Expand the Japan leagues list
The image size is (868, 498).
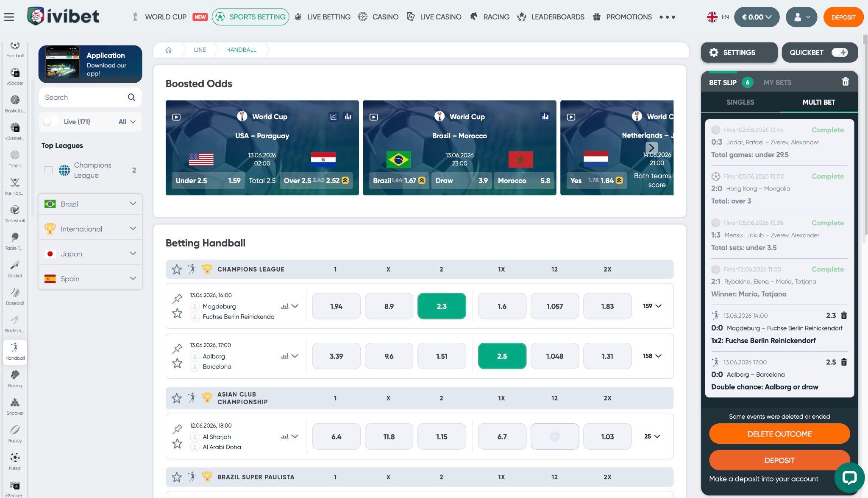90,254
